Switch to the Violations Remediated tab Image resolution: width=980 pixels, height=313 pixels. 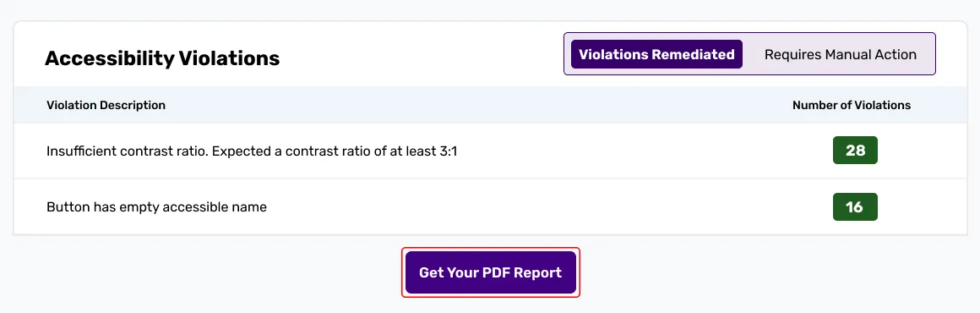(656, 54)
